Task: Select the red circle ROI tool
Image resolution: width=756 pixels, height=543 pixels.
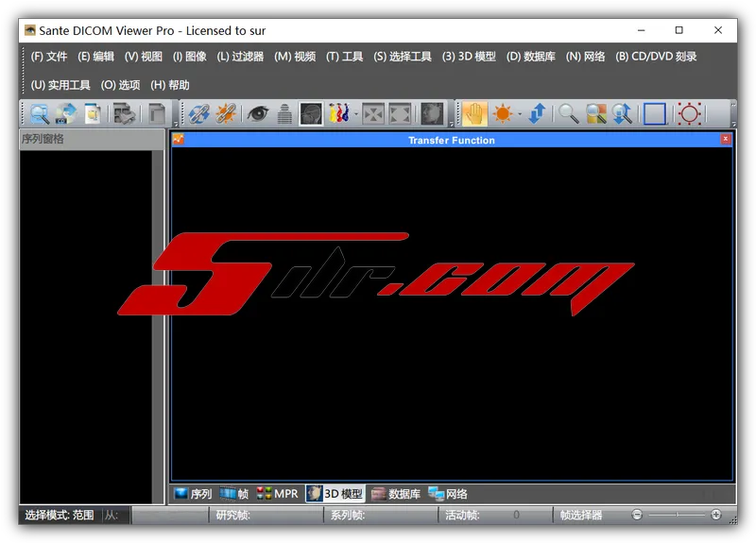Action: tap(689, 113)
